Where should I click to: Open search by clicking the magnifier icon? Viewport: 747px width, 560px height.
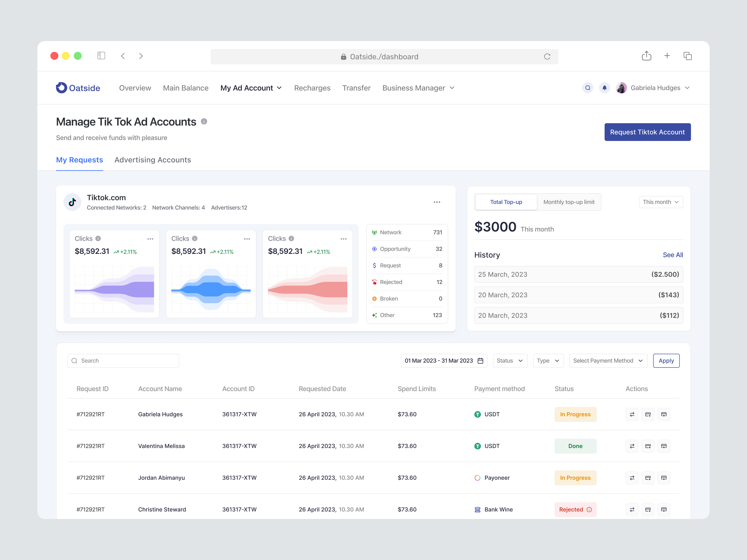point(588,88)
